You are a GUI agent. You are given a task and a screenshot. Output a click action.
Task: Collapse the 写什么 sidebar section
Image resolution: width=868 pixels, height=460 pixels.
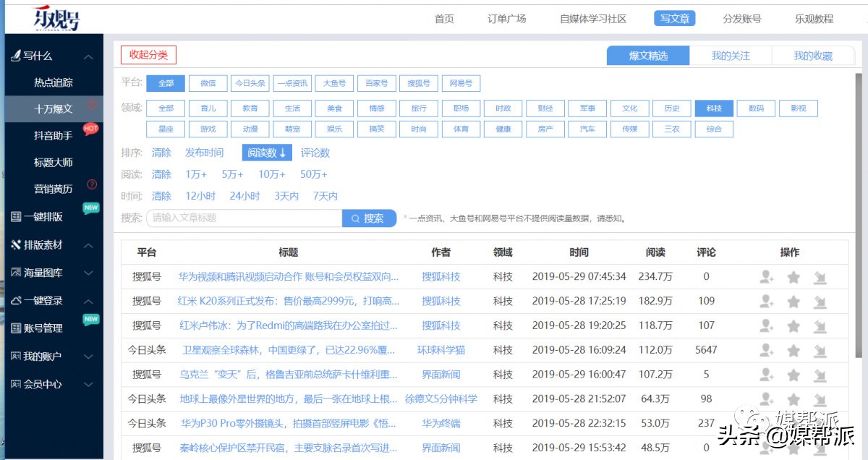[88, 56]
